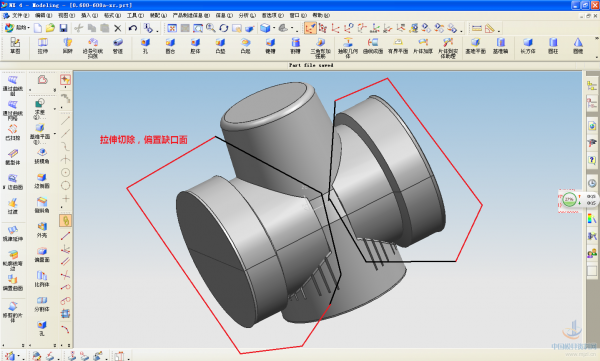Click the Undo arrow icon

pyautogui.click(x=132, y=28)
